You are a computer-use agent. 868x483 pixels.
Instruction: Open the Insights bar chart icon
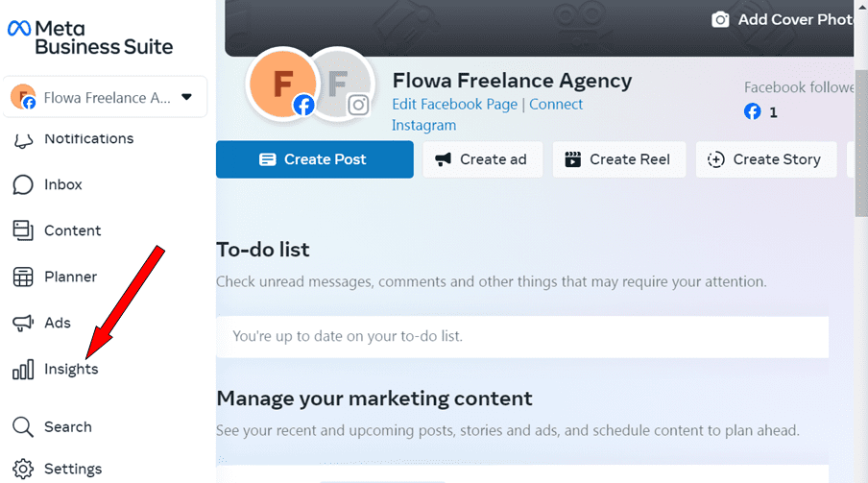(23, 369)
